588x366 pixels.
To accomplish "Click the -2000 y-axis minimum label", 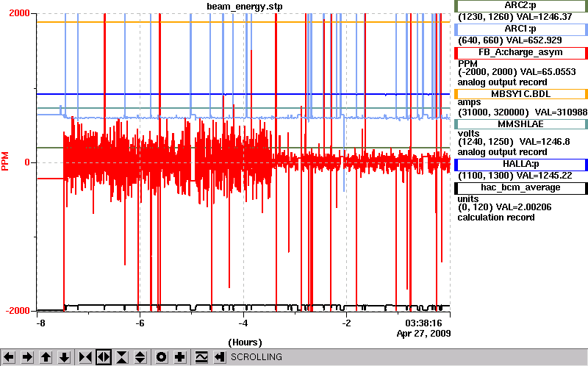I will (18, 311).
